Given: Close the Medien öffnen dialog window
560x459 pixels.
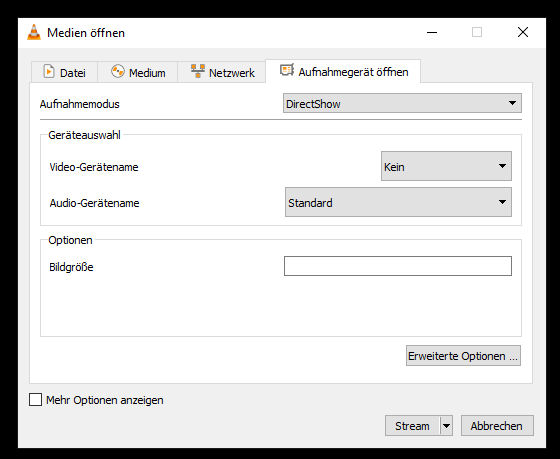Looking at the screenshot, I should click(x=523, y=33).
